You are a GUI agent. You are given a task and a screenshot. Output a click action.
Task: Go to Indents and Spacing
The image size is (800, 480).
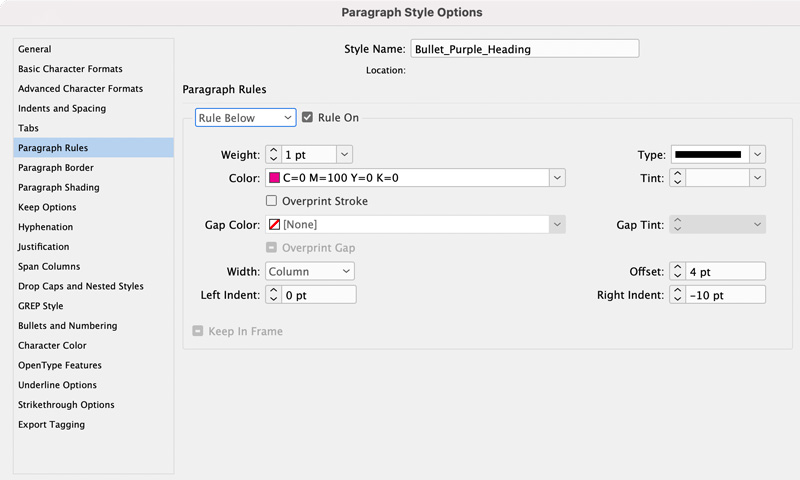93,108
